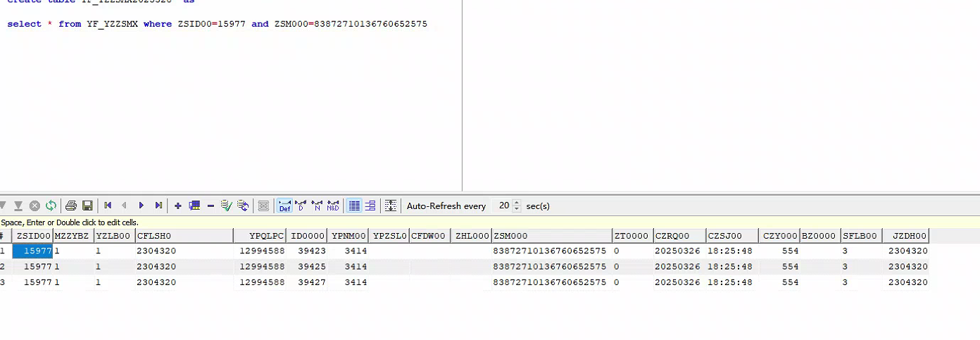Toggle the Def column sizing button
The image size is (980, 340).
(284, 206)
